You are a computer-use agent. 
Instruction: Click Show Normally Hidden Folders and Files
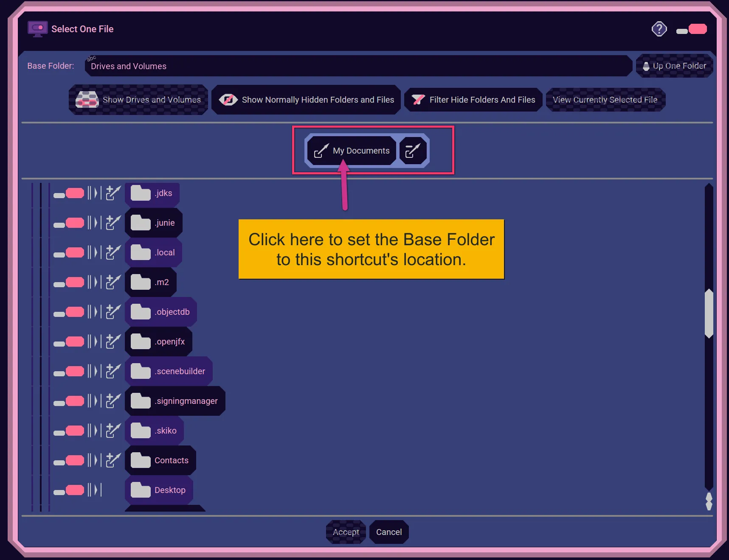point(306,100)
